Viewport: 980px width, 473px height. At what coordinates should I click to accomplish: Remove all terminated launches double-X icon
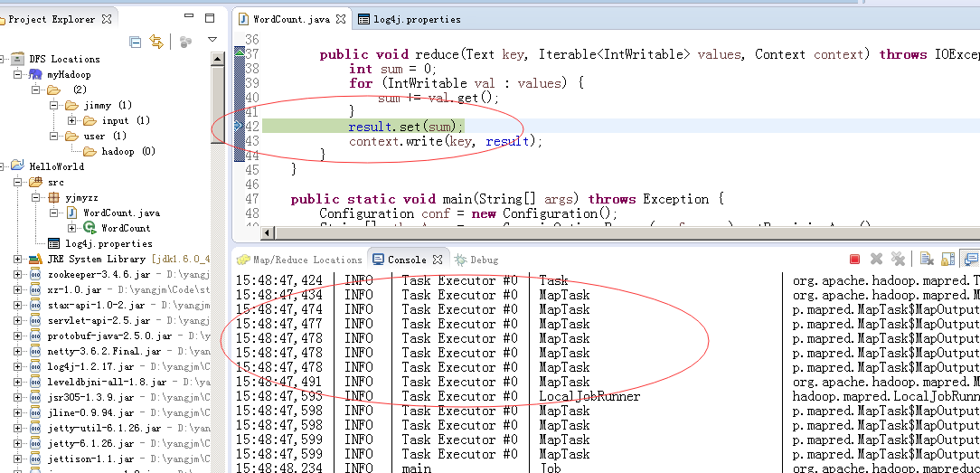point(898,259)
